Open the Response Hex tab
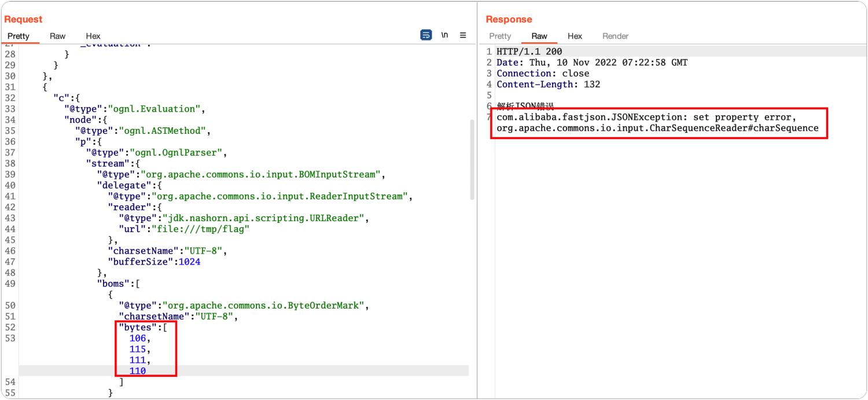The width and height of the screenshot is (868, 400). coord(575,36)
